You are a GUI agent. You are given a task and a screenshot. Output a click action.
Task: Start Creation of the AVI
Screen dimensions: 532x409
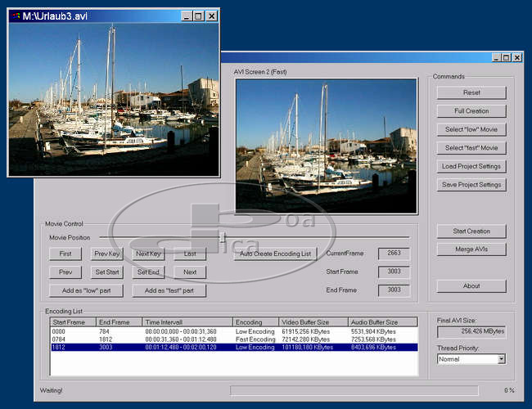click(471, 231)
